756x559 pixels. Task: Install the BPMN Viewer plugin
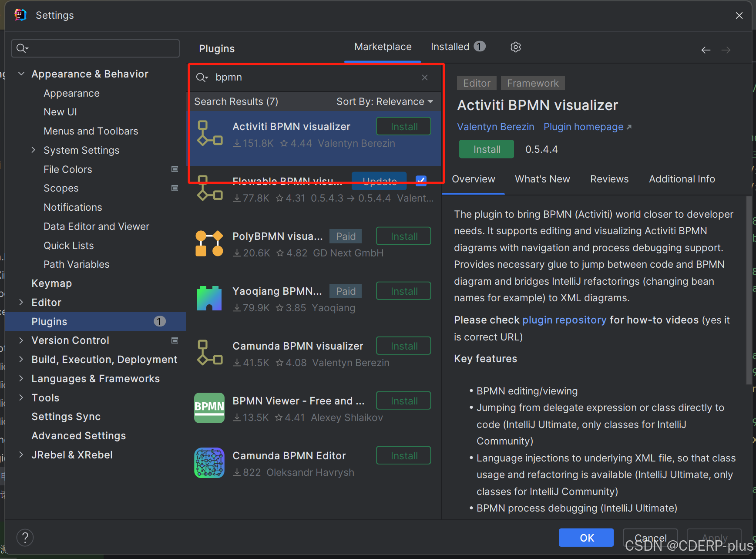403,401
